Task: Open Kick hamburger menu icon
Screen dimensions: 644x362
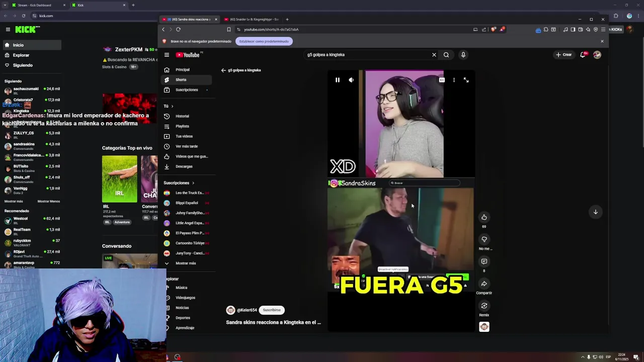Action: coord(8,30)
